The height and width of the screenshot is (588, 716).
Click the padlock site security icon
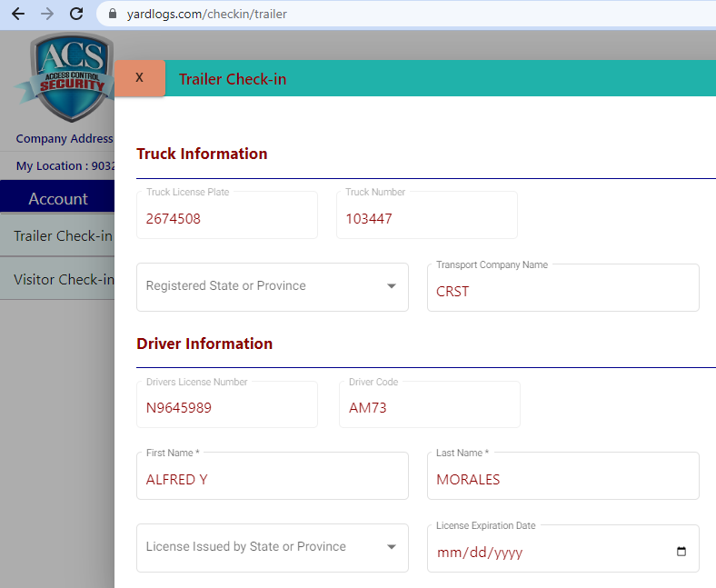[x=113, y=14]
